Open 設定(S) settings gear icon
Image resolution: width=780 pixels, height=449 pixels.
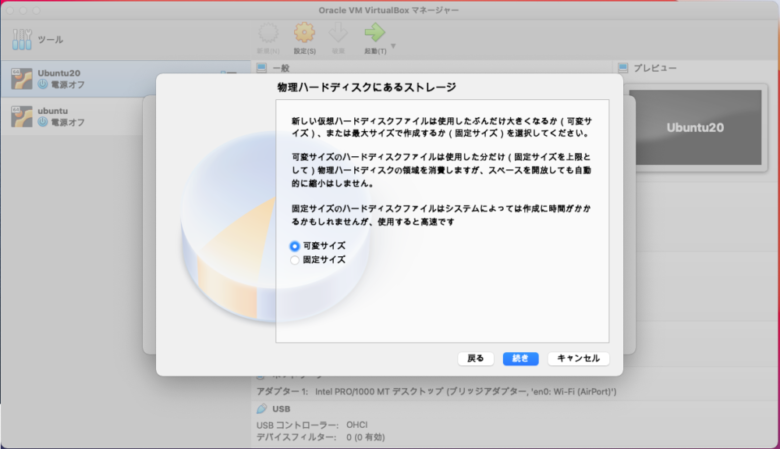304,32
